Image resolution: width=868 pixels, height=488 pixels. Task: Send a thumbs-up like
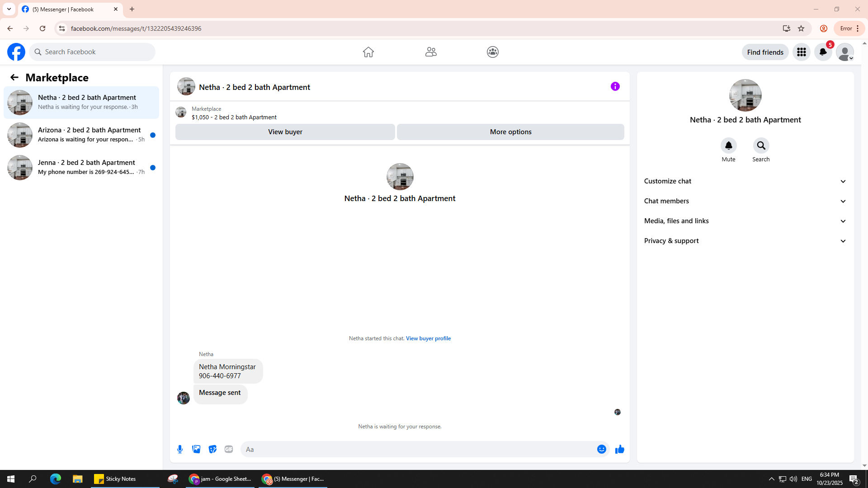pyautogui.click(x=619, y=449)
